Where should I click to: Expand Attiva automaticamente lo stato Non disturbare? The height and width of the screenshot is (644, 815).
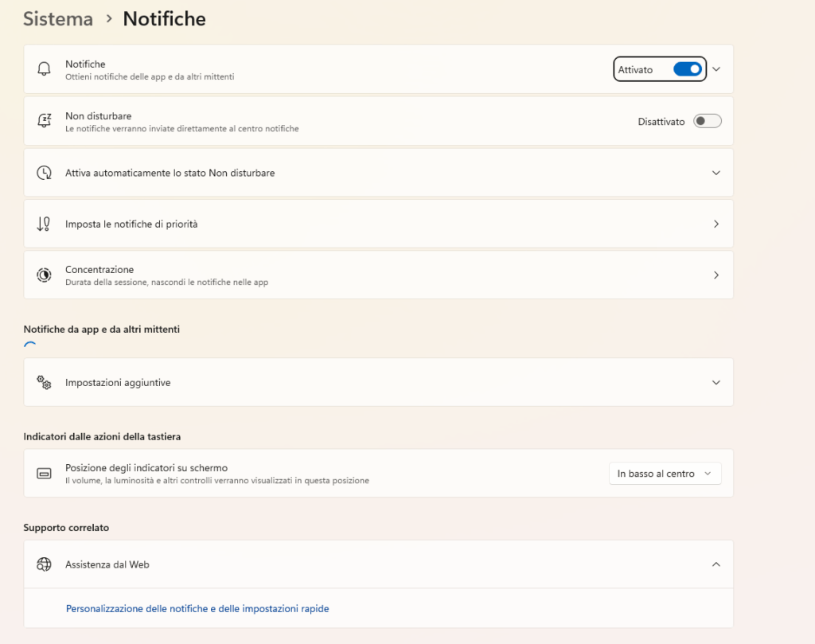716,173
